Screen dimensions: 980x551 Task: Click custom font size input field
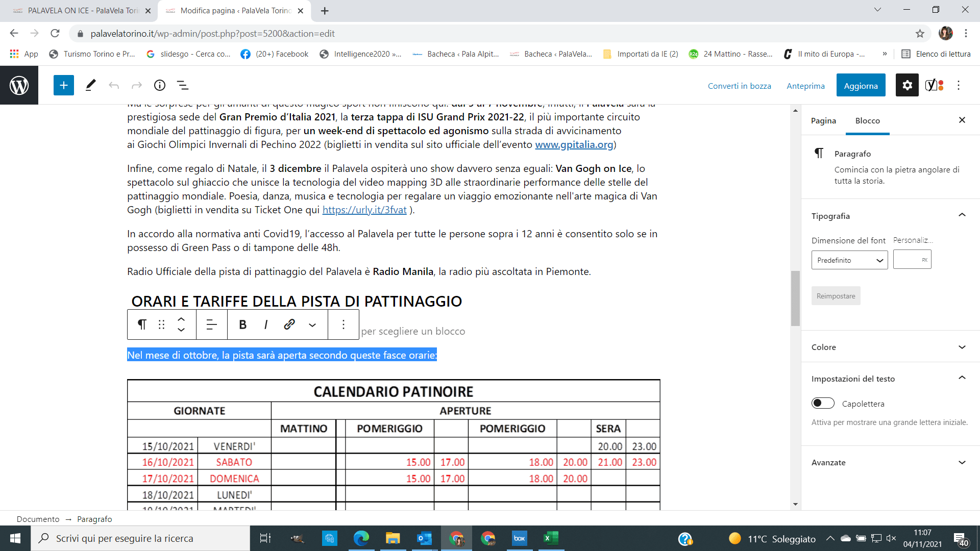(x=912, y=260)
